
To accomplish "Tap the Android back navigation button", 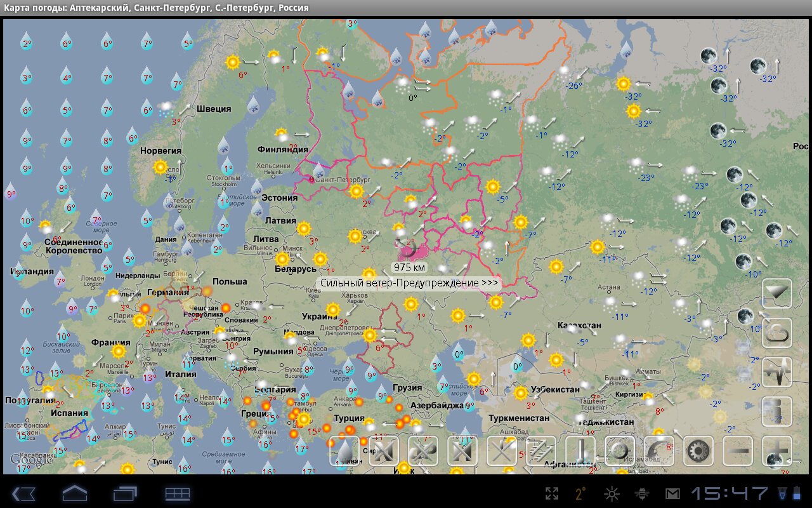I will (x=23, y=493).
